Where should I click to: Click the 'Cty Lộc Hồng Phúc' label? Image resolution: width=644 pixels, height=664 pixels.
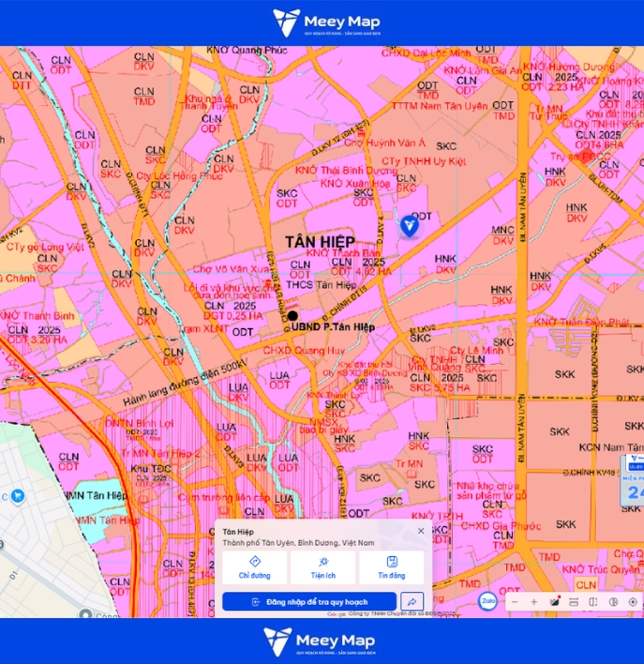pyautogui.click(x=179, y=176)
